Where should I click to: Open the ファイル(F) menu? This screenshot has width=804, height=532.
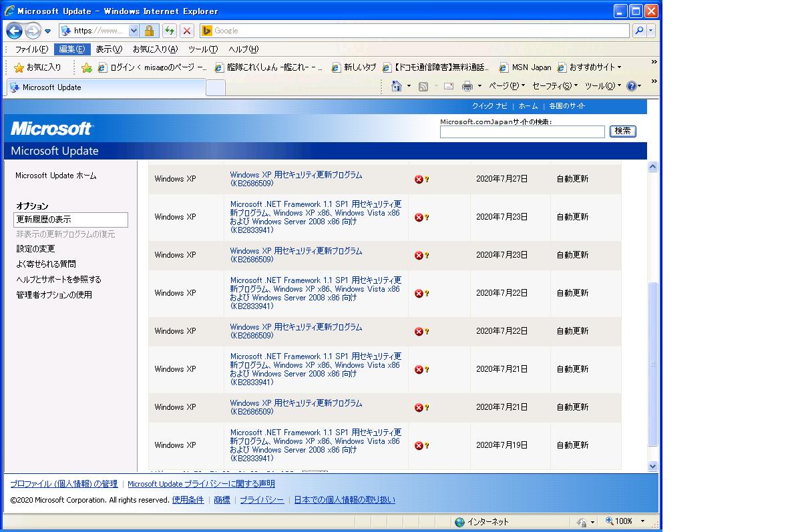coord(31,49)
